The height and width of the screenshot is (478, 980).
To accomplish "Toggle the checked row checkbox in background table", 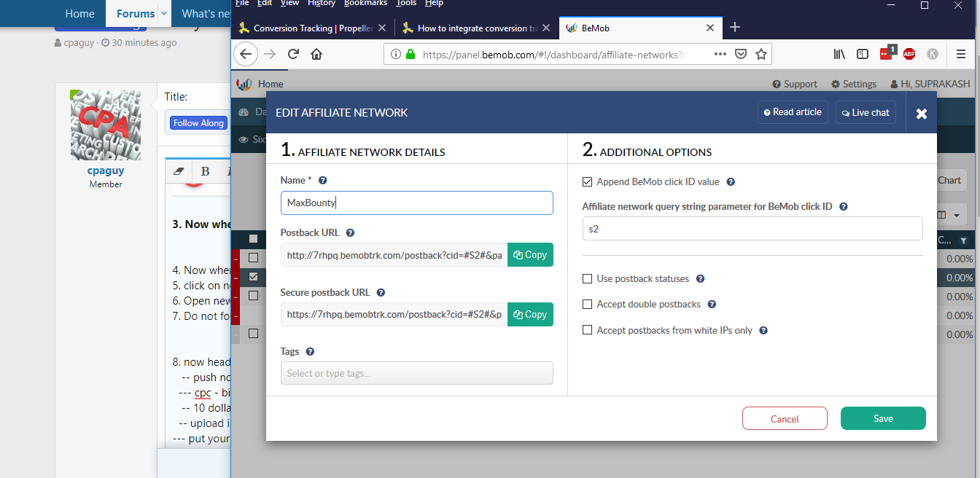I will (253, 277).
